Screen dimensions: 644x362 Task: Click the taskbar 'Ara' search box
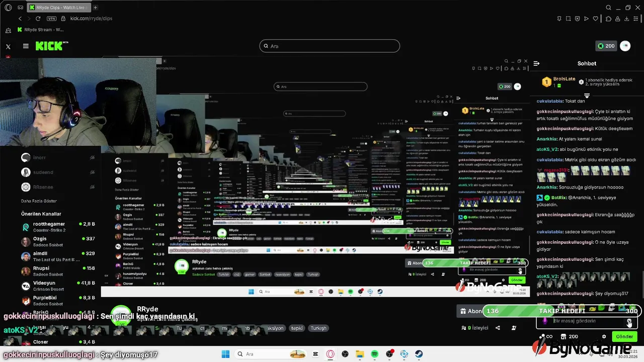pyautogui.click(x=271, y=354)
